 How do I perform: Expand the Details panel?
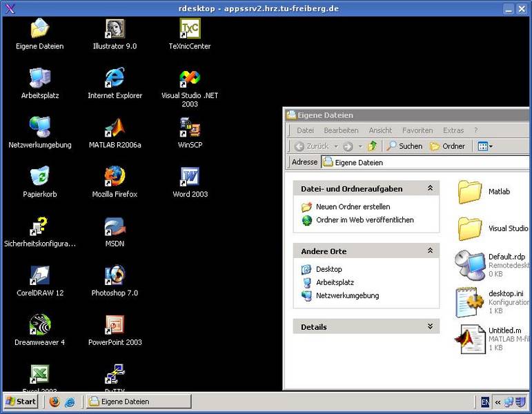430,326
